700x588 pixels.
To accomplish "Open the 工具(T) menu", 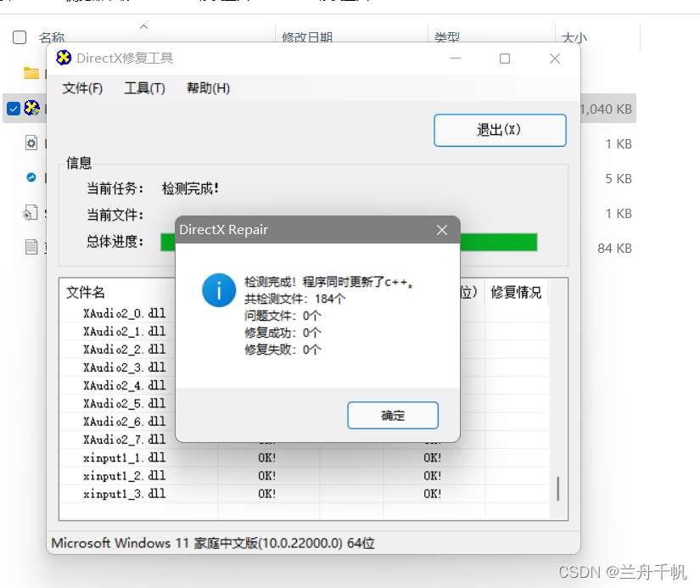I will (x=144, y=88).
